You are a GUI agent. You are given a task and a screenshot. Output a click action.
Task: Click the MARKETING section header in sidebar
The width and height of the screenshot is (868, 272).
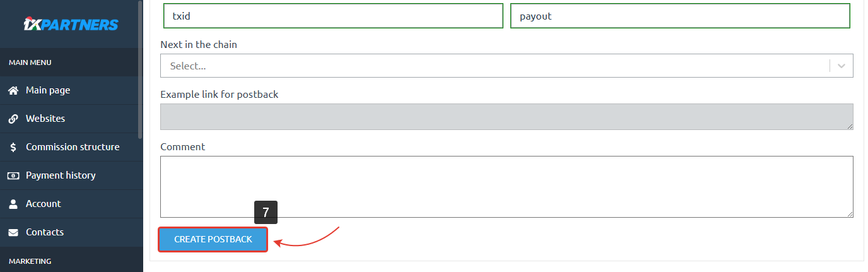[x=30, y=261]
